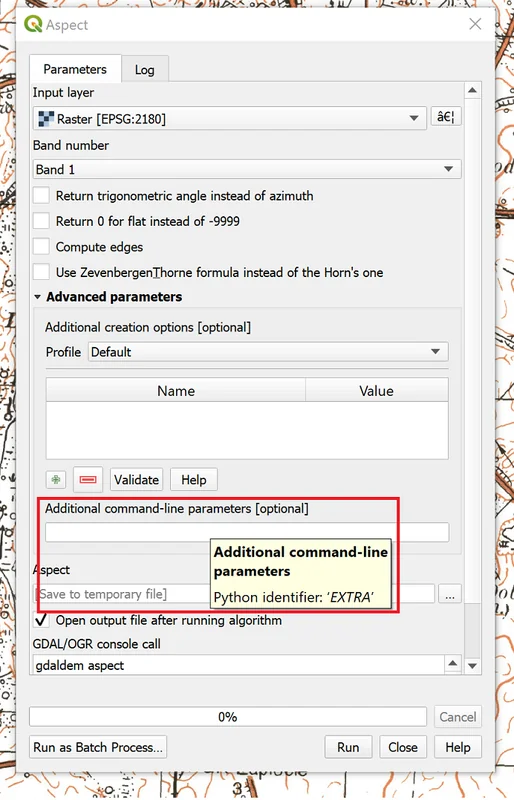This screenshot has width=514, height=800.
Task: Click the Aspect output browse button
Action: (449, 594)
